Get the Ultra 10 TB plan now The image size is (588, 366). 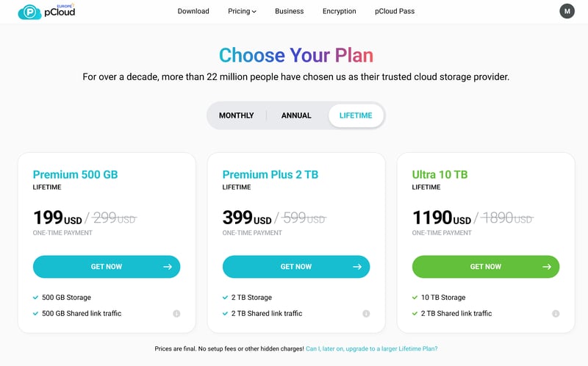point(485,267)
